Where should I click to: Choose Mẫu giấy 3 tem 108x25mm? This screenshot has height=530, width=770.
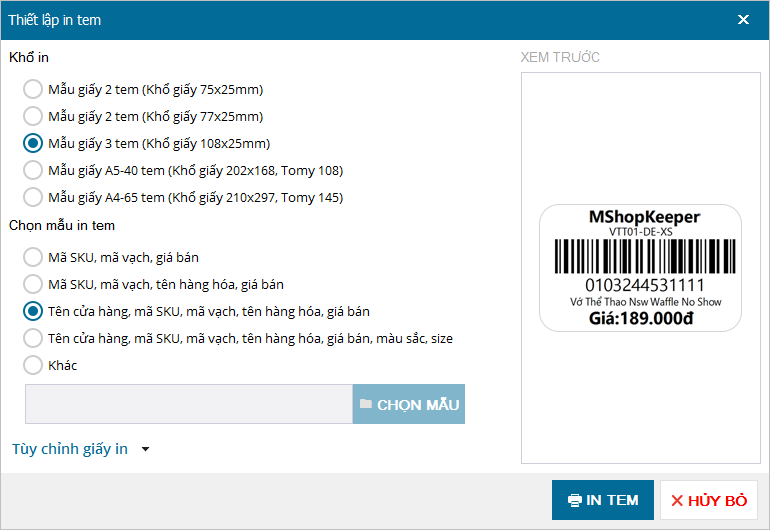pyautogui.click(x=33, y=143)
